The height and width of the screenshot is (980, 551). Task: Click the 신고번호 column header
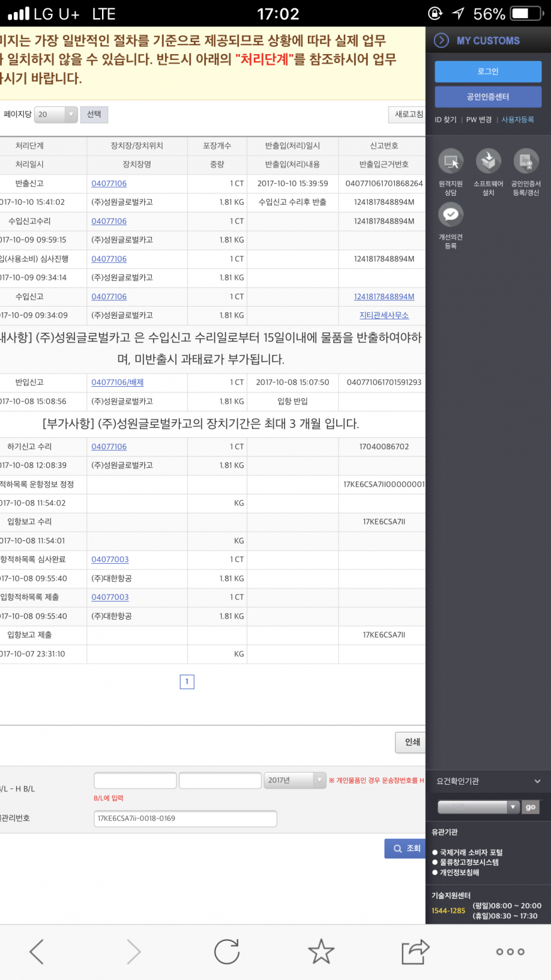pyautogui.click(x=384, y=145)
